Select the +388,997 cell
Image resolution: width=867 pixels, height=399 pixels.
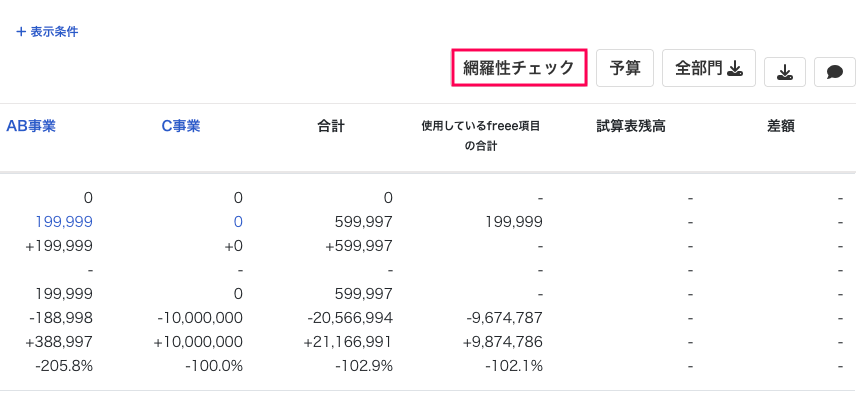pos(59,342)
